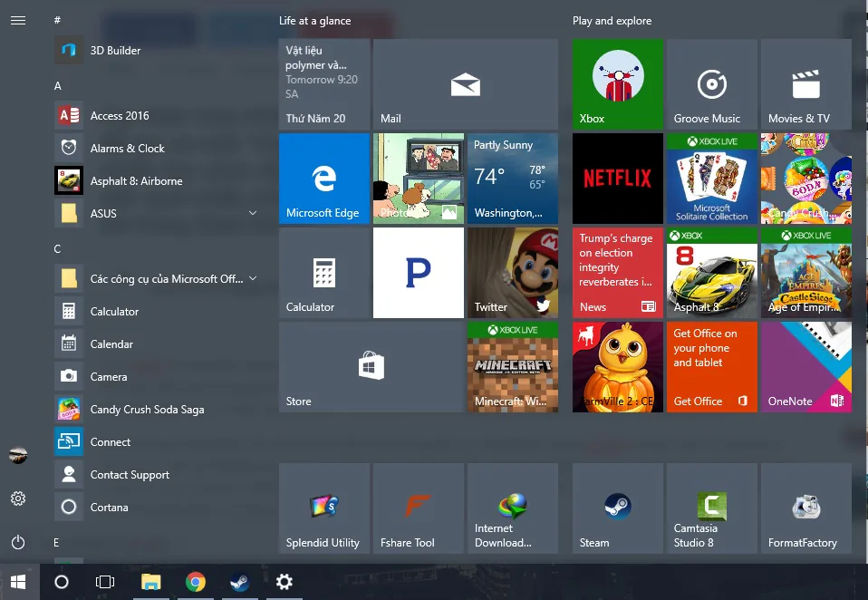The width and height of the screenshot is (868, 600).
Task: Open the Calculator tile
Action: (x=324, y=273)
